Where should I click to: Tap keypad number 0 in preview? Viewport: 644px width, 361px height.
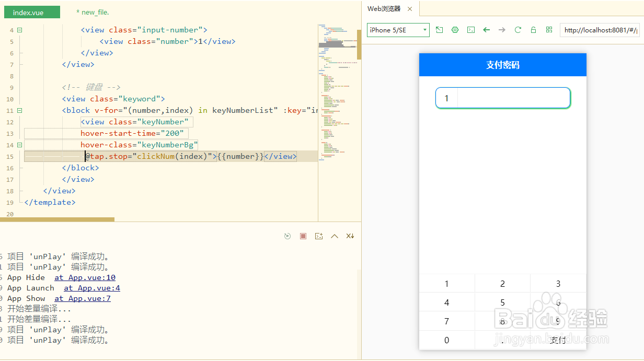447,340
